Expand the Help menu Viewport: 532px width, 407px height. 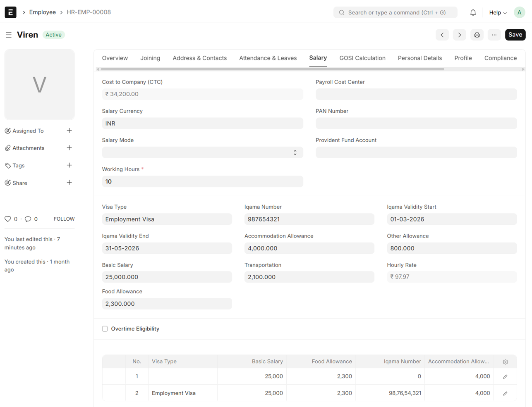click(x=498, y=12)
